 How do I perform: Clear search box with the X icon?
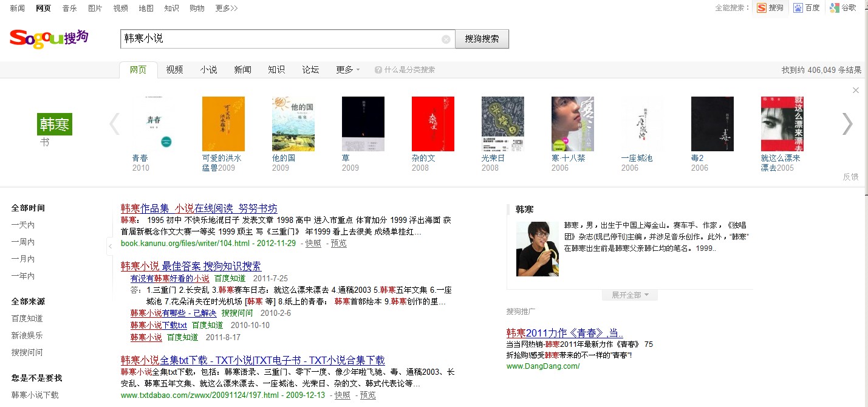[446, 39]
